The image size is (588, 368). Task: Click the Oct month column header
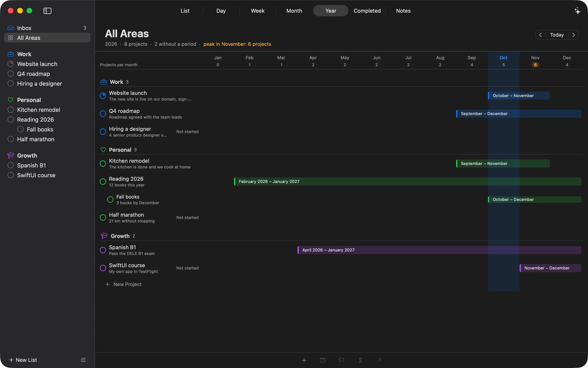pos(503,58)
